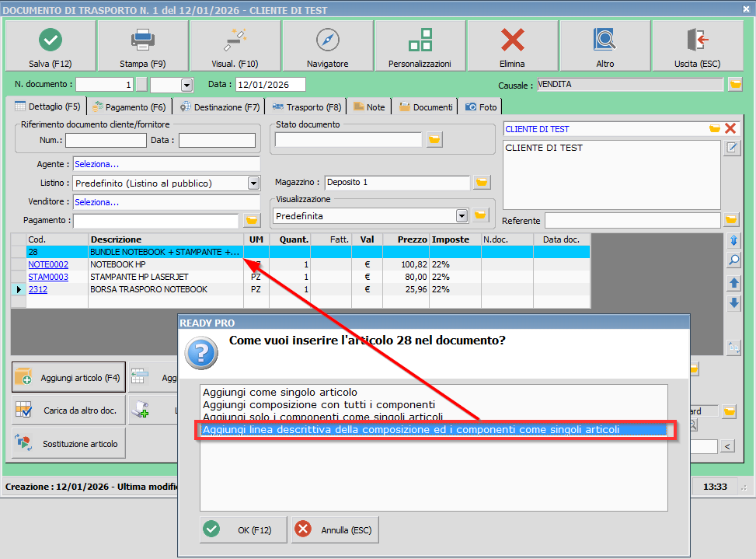The image size is (756, 559).
Task: Cancel dialog with Annulla (ESC)
Action: click(335, 529)
